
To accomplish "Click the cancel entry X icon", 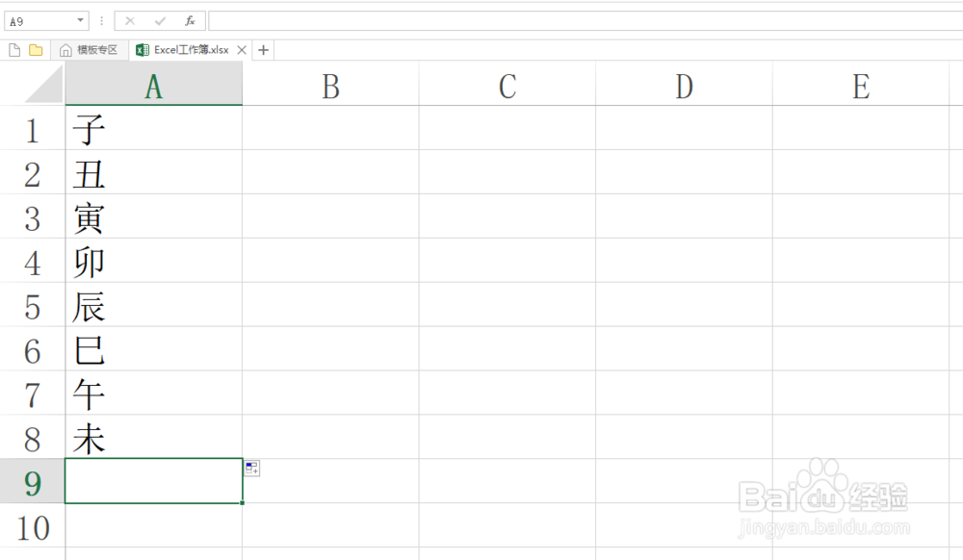I will 130,20.
